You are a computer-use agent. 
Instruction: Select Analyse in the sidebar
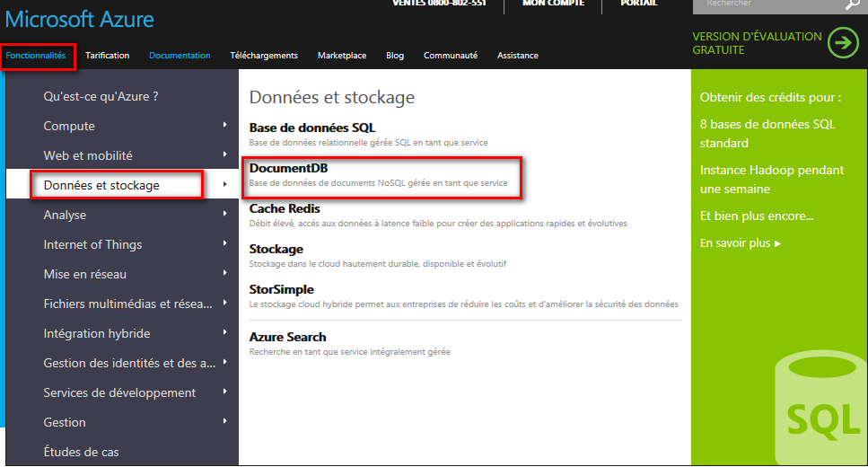pyautogui.click(x=65, y=215)
